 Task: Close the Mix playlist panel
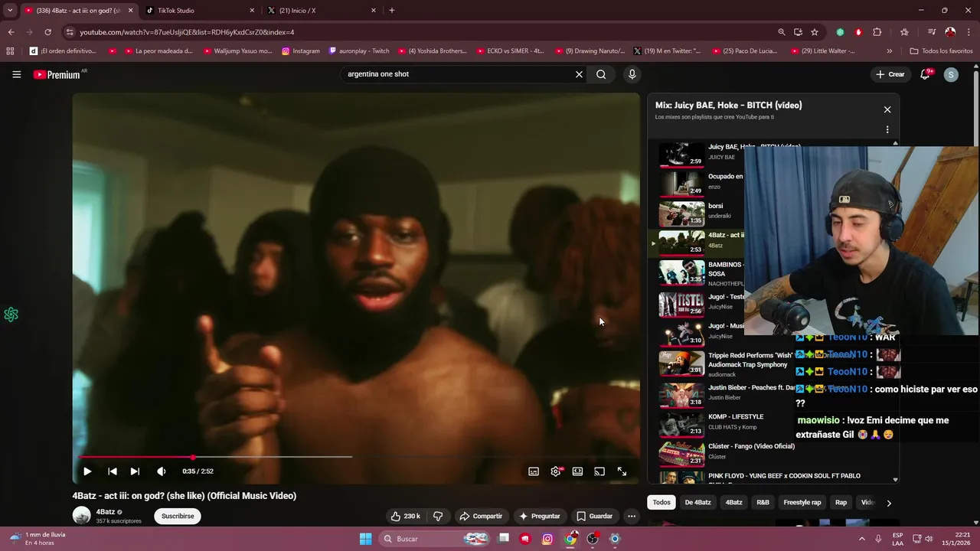(x=887, y=109)
